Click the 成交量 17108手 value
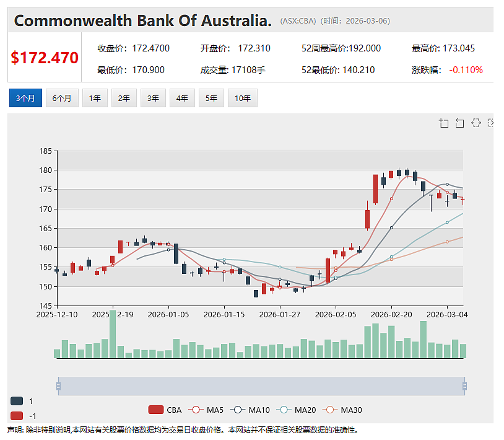Viewport: 504px width, 440px height. pyautogui.click(x=248, y=70)
